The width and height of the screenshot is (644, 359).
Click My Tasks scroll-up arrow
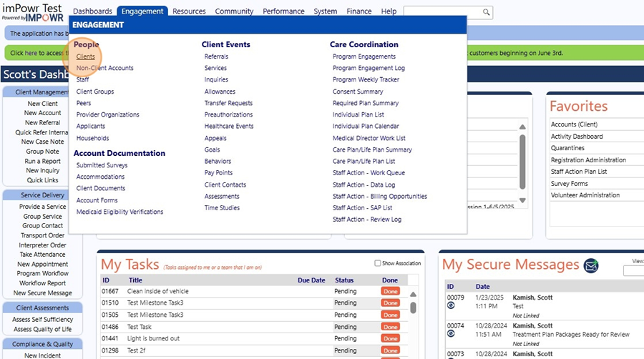(x=413, y=294)
